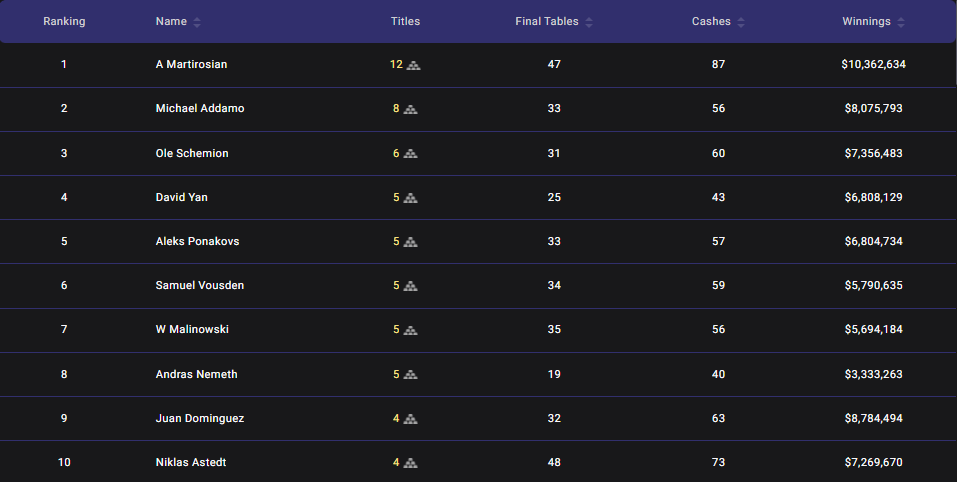Click Ole Schemion's titles trophy icon
Image resolution: width=957 pixels, height=482 pixels.
tap(411, 154)
